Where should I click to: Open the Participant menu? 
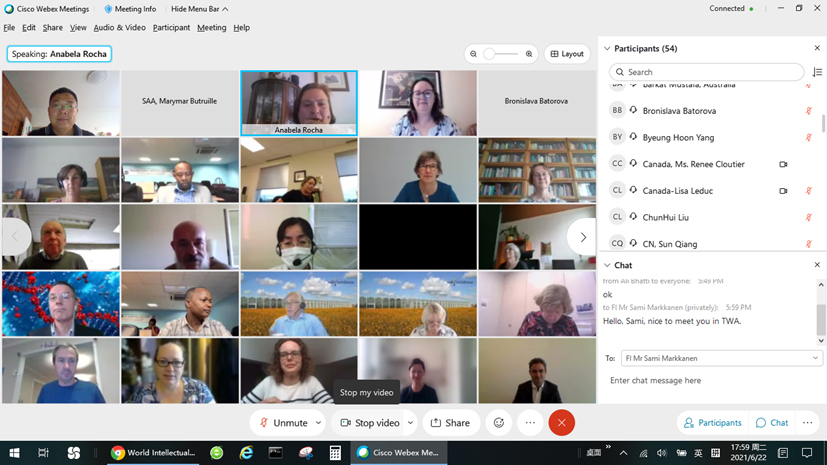(x=171, y=28)
